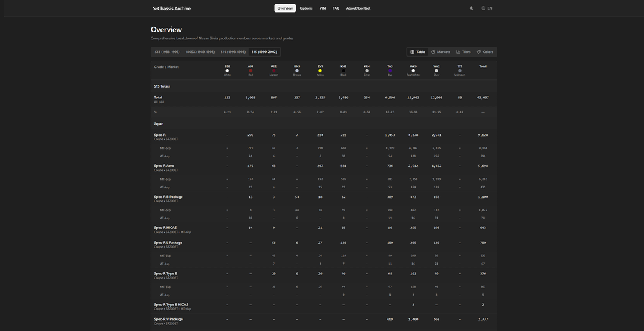Select the S13 (1988-1993) tab

(167, 52)
